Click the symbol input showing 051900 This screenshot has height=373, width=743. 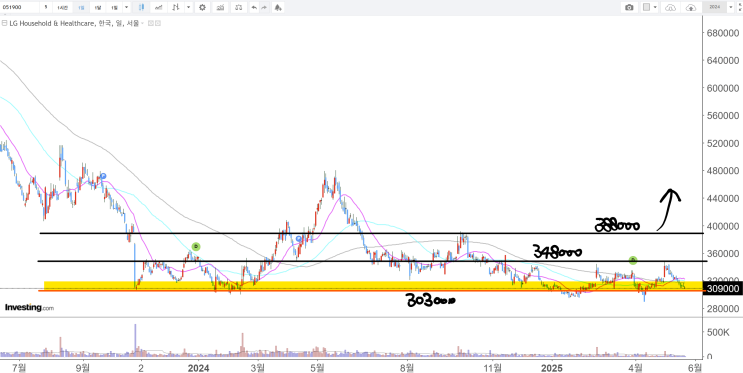point(19,7)
